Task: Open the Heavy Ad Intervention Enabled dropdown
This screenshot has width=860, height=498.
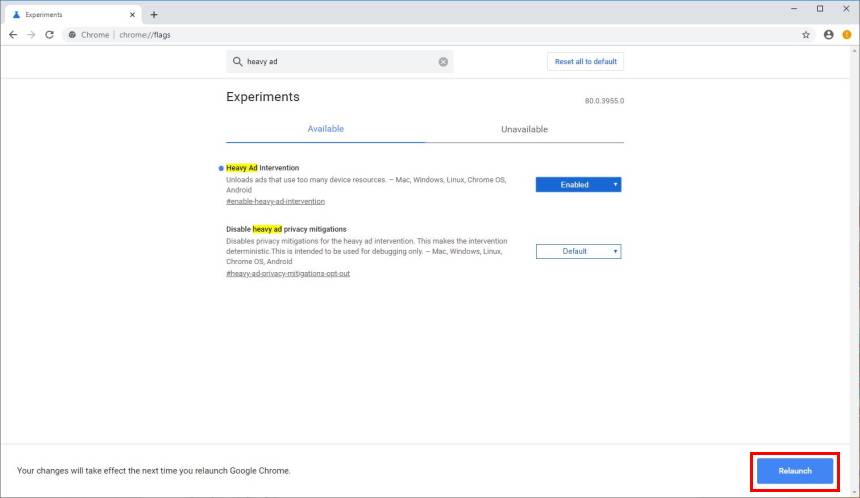Action: [x=578, y=185]
